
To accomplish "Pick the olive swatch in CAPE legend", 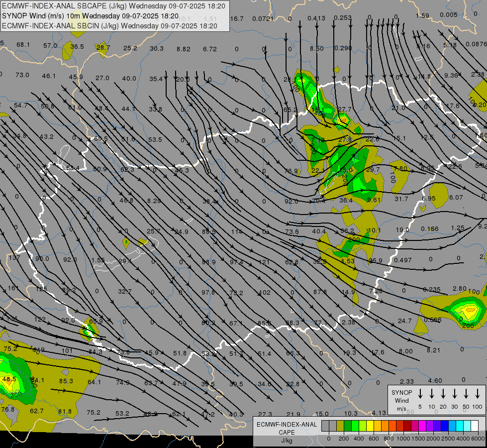I will [x=340, y=426].
